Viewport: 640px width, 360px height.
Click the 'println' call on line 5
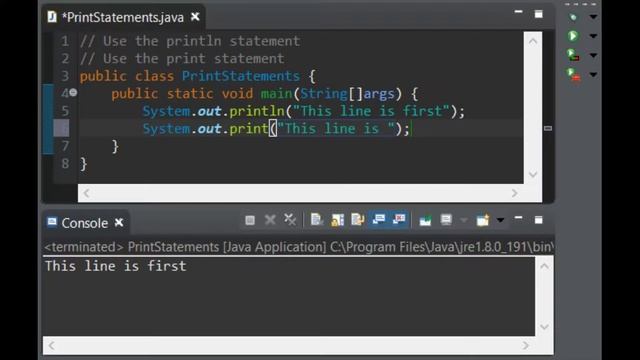[256, 111]
